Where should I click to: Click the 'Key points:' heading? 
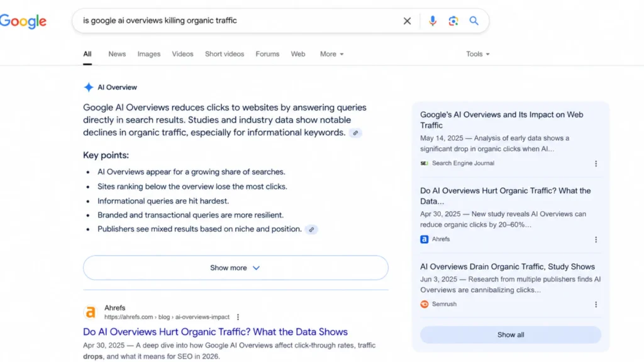click(x=106, y=155)
